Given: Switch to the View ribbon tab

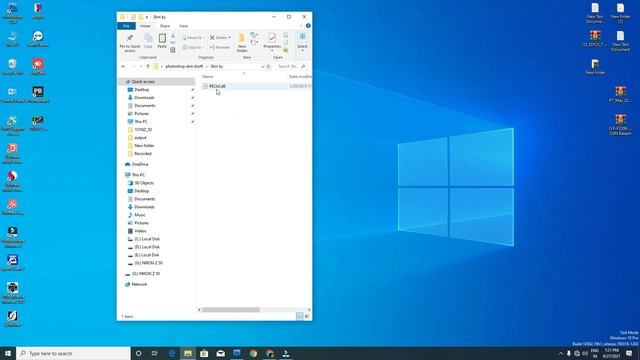Looking at the screenshot, I should pos(183,26).
